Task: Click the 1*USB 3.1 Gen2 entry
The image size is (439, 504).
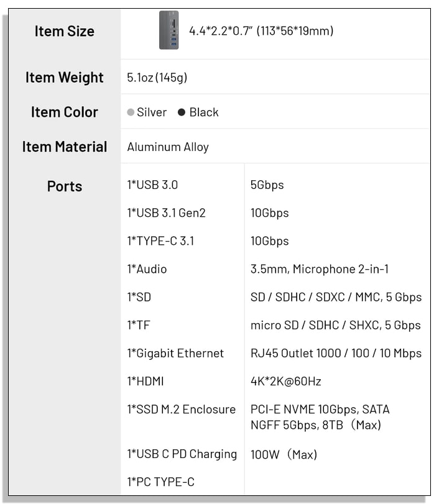Action: click(166, 213)
